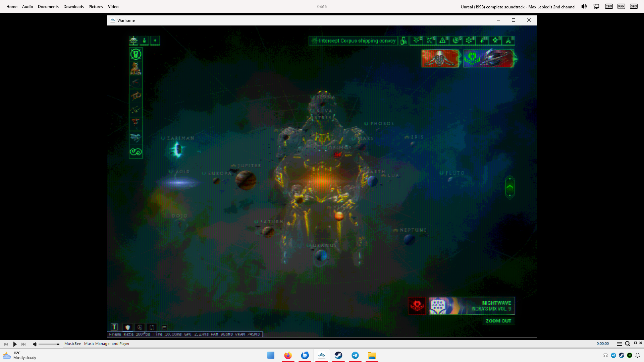Click the hook-shaped icon in top bar
Viewport: 644px width, 362px height.
pos(482,41)
